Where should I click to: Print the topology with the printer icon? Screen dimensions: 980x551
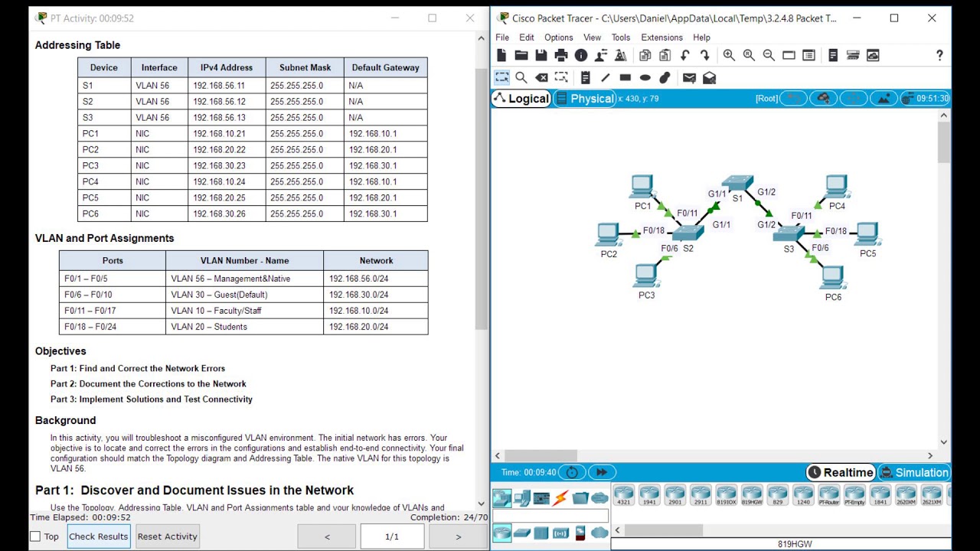point(561,55)
